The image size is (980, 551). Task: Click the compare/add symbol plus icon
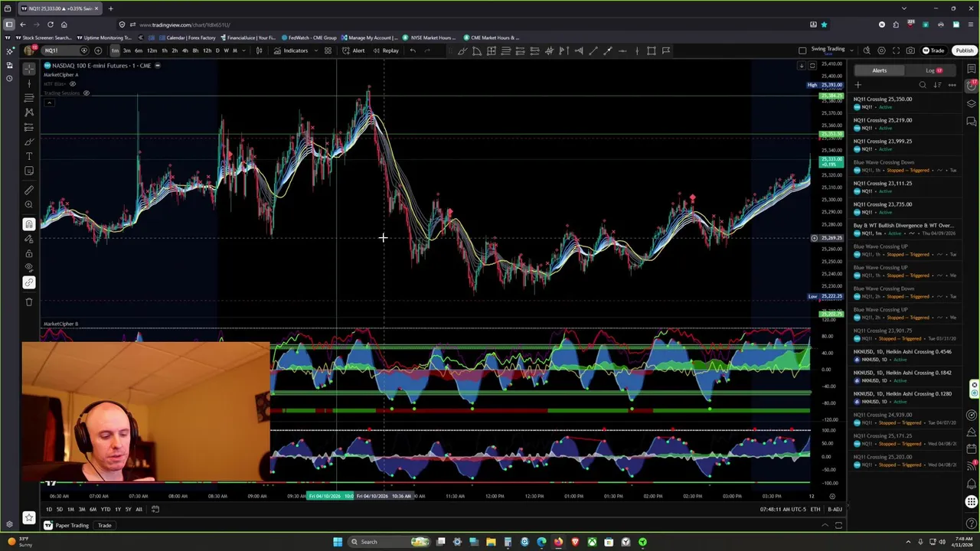point(98,51)
